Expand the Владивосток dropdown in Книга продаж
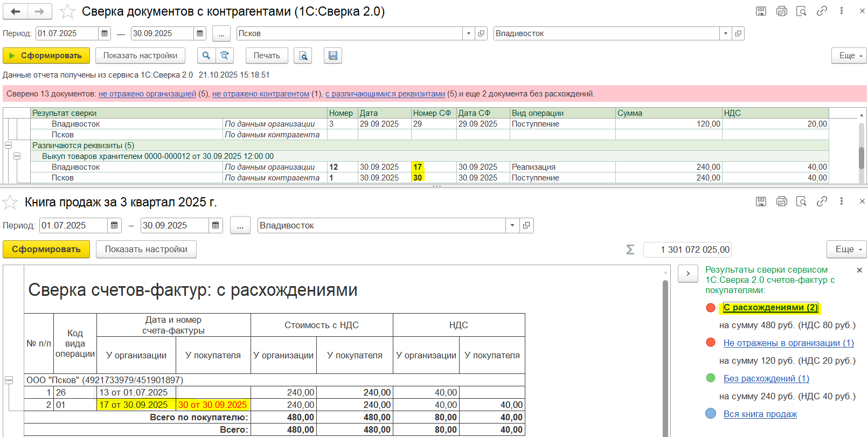This screenshot has height=437, width=868. 512,225
